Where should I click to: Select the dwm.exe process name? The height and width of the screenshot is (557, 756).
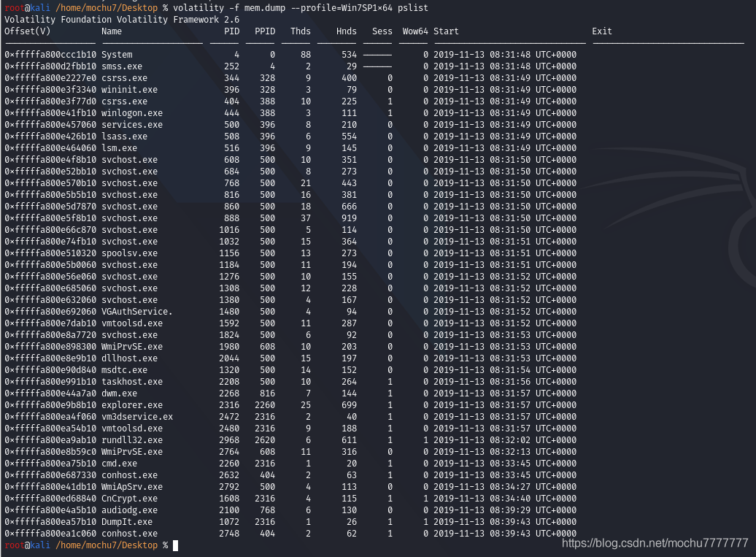(x=119, y=393)
